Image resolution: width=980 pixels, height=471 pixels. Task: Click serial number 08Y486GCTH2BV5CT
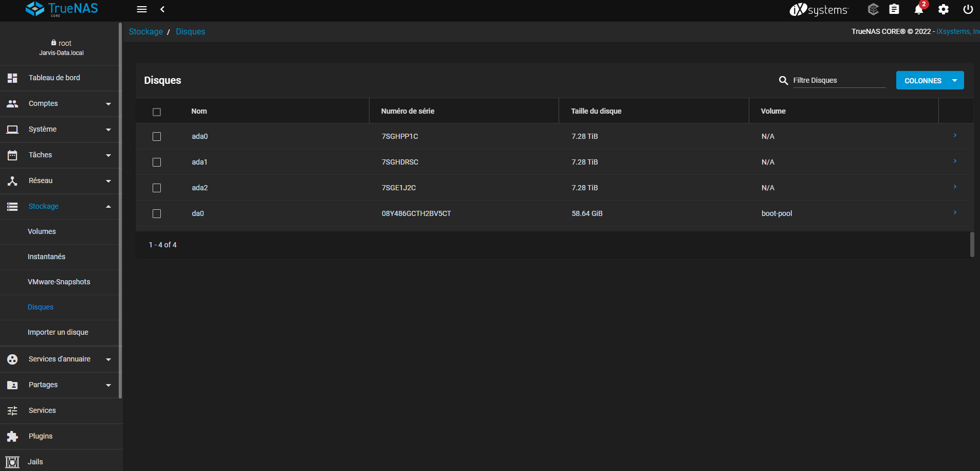[x=416, y=213]
